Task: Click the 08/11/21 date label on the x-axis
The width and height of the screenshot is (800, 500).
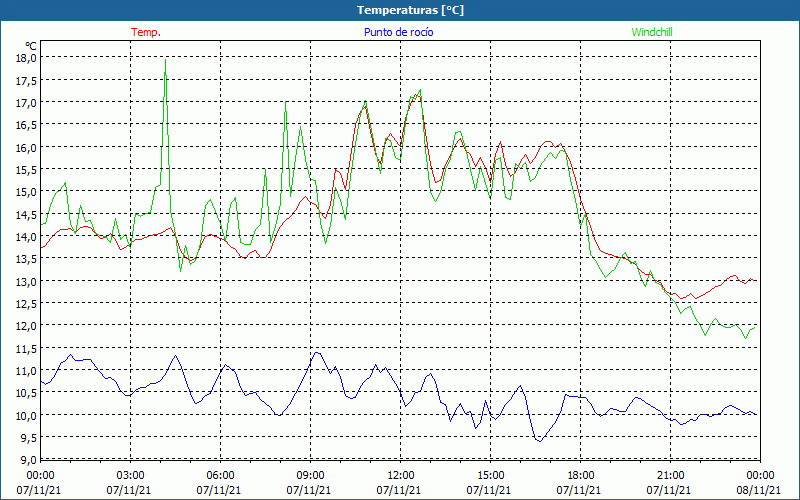Action: 759,490
